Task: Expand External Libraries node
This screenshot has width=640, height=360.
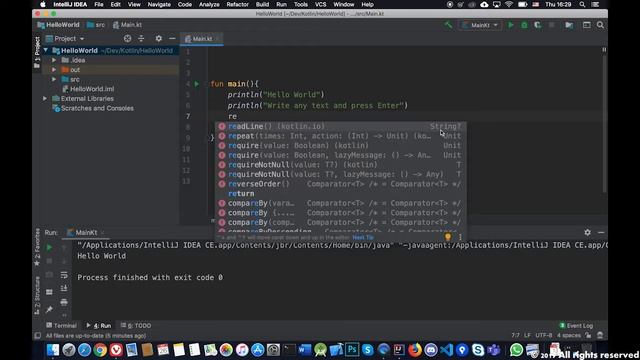Action: [45, 98]
